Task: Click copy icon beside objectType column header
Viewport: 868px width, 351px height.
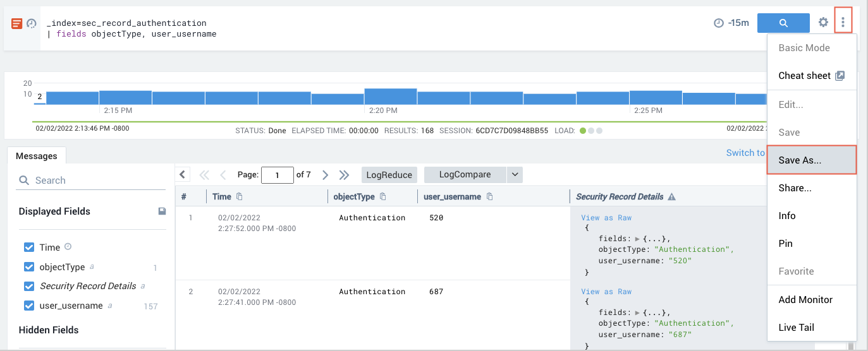Action: (383, 197)
